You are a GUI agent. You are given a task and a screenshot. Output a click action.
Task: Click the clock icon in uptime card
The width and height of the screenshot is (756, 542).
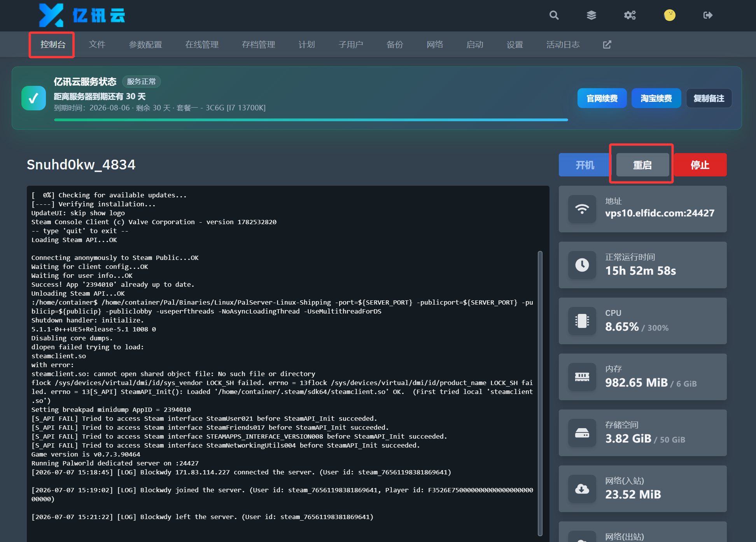(582, 265)
